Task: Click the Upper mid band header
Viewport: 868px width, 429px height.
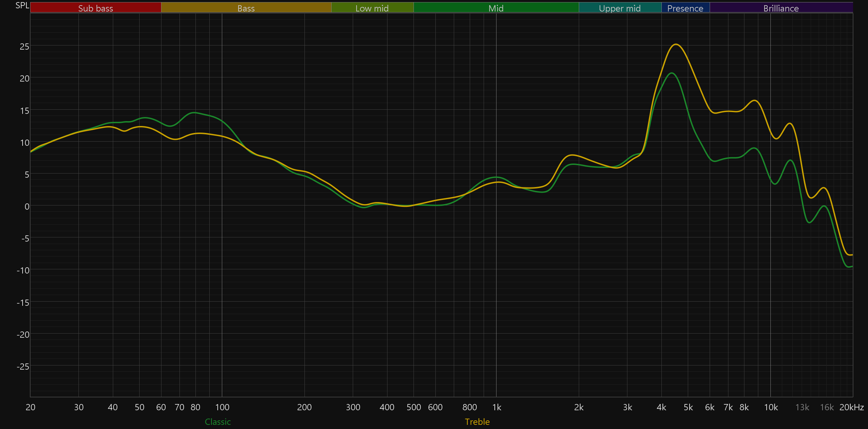Action: [x=620, y=8]
